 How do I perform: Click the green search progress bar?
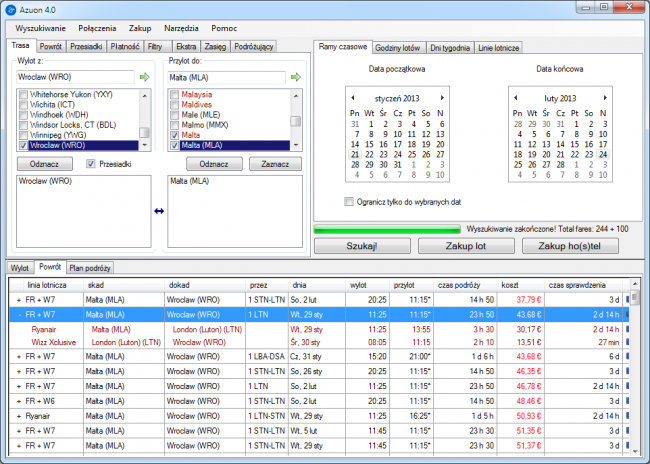click(x=388, y=229)
